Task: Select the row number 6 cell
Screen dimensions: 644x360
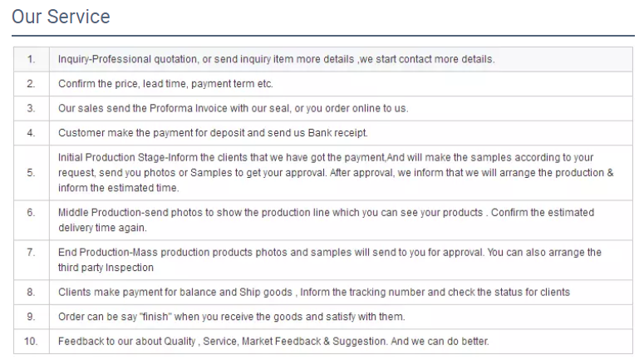Action: (x=31, y=213)
